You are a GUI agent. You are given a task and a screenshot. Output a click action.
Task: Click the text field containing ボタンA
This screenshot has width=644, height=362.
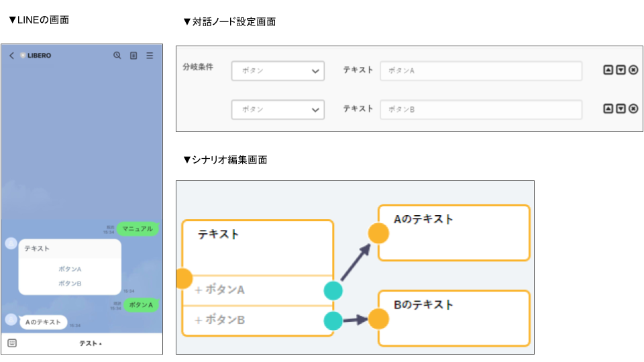[480, 71]
